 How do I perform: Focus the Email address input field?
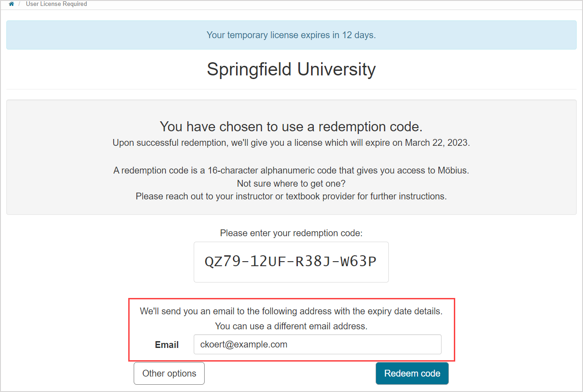(x=317, y=344)
